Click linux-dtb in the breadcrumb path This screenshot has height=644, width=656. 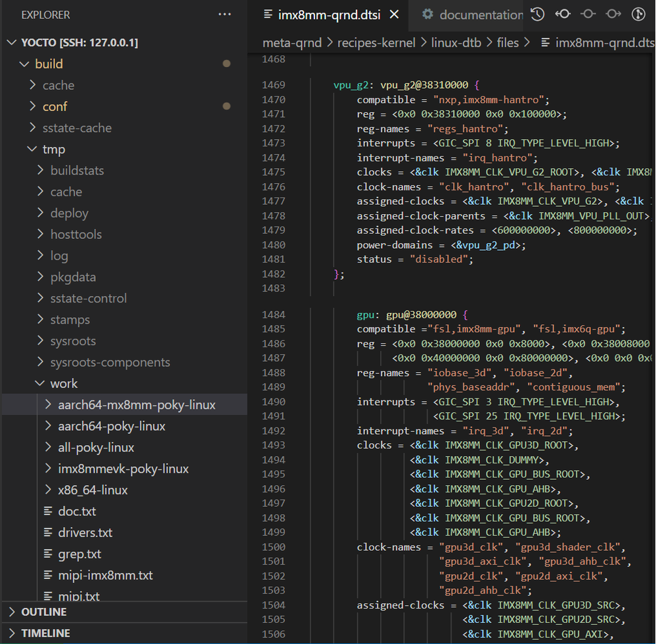pyautogui.click(x=456, y=43)
